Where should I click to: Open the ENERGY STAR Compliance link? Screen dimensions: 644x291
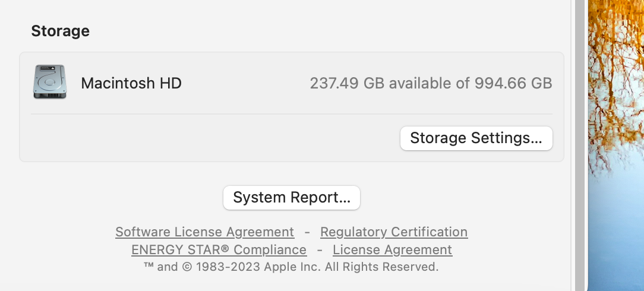[x=219, y=249]
